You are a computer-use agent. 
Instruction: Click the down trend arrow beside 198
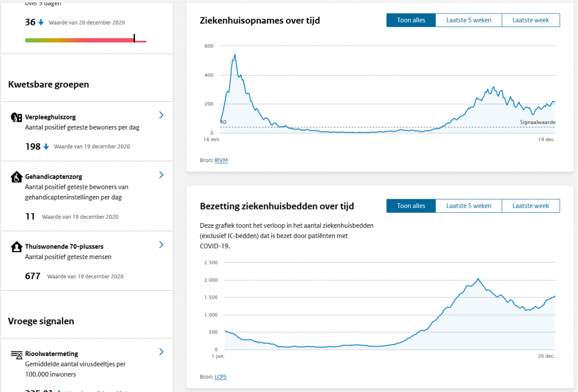tap(46, 146)
